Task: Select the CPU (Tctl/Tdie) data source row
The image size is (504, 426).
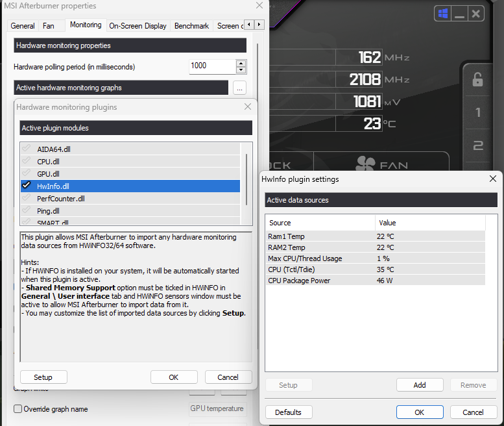Action: tap(376, 269)
